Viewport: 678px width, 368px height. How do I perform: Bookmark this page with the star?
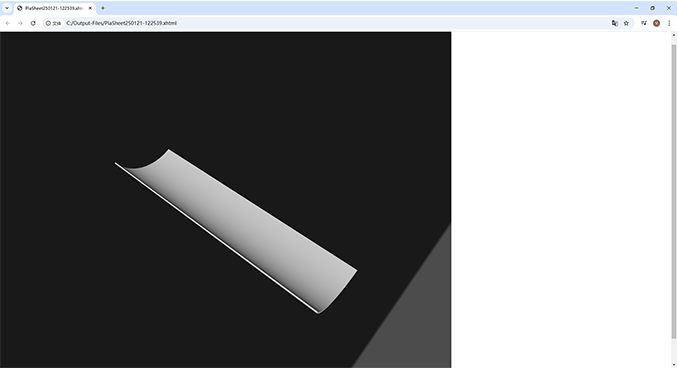tap(626, 23)
